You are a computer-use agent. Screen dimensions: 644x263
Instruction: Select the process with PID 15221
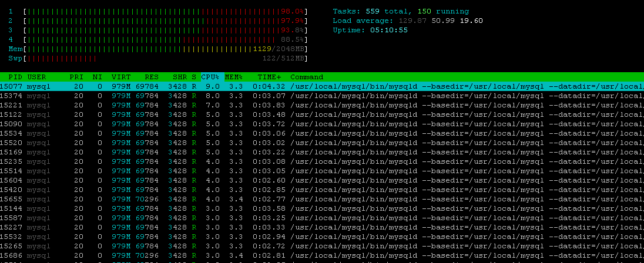[x=322, y=106]
